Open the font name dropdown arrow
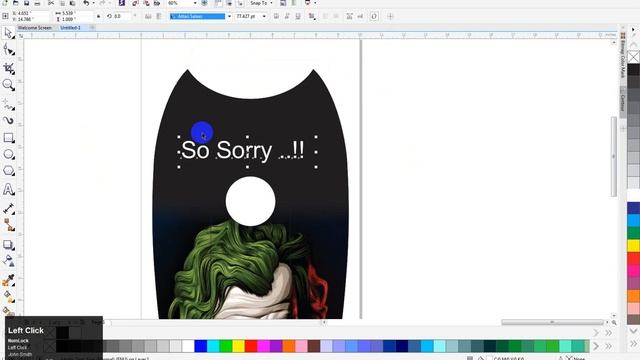Screen dimensions: 640x360 tap(229, 16)
